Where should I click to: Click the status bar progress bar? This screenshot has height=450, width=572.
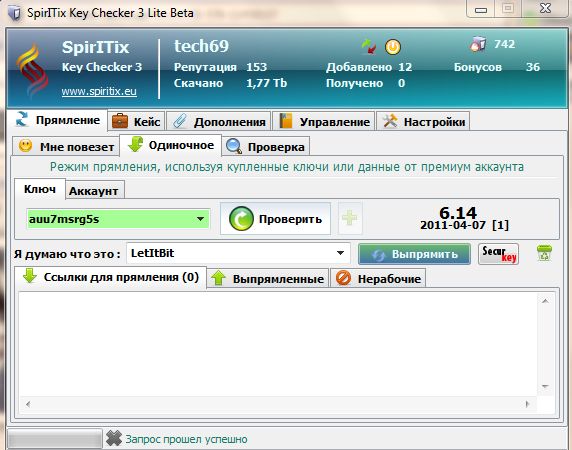[x=55, y=438]
